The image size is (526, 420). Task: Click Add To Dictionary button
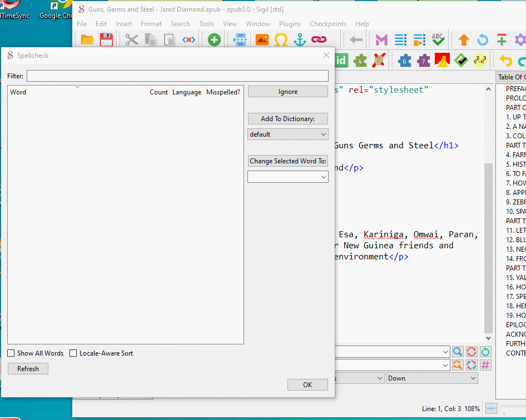coord(288,119)
